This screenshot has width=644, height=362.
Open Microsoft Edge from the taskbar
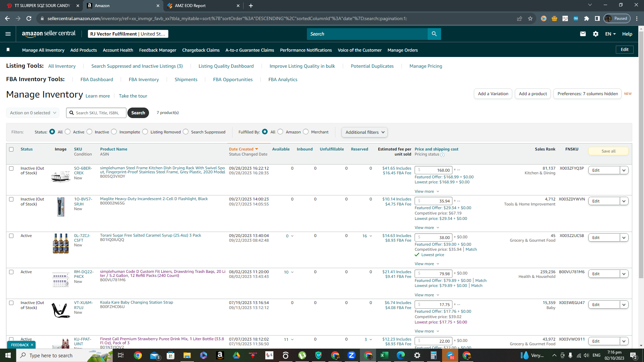pyautogui.click(x=400, y=355)
